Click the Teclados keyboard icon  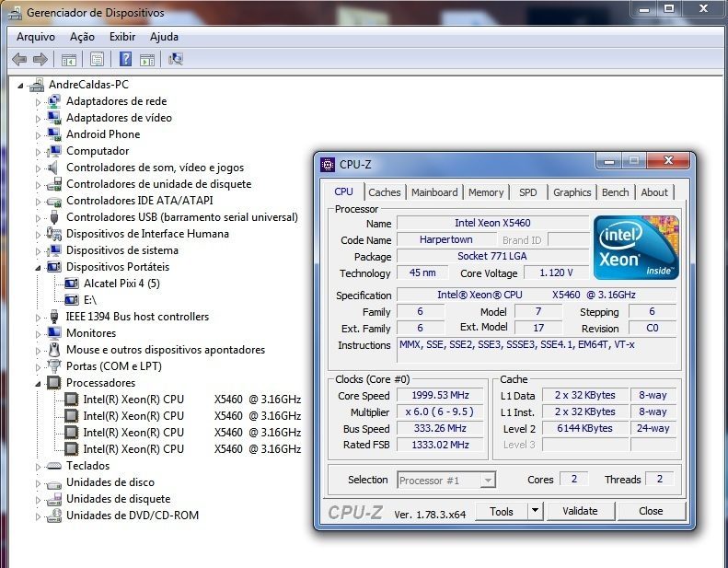coord(54,466)
